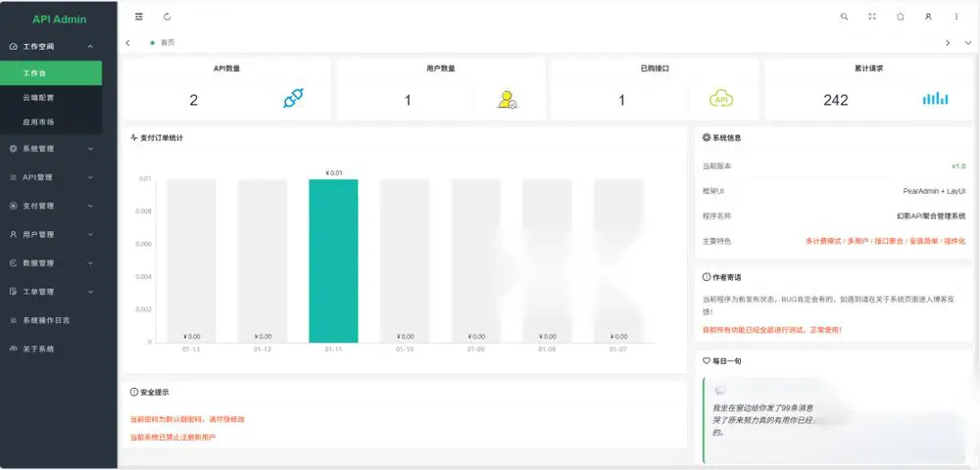Toggle the sidebar collapse hamburger icon
The image size is (980, 470).
click(139, 17)
